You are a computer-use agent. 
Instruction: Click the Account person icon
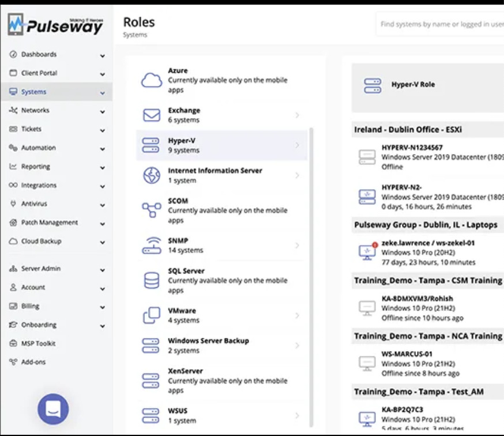pos(13,287)
